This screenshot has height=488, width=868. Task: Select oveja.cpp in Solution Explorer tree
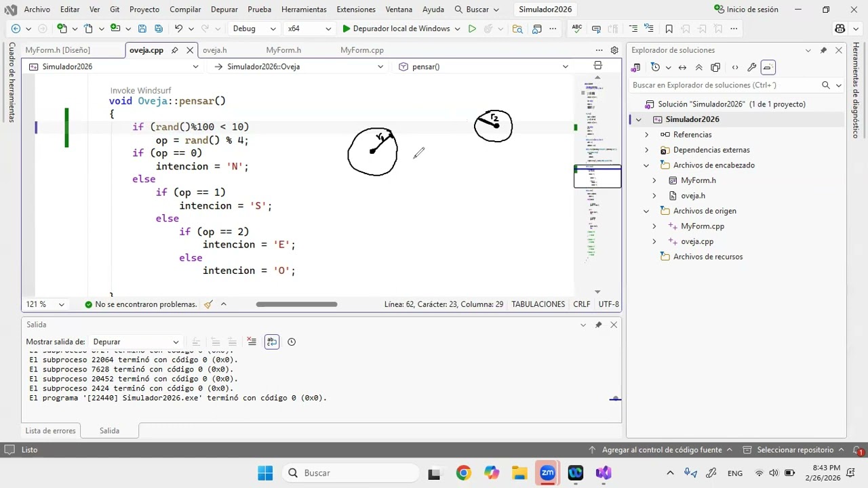pos(697,241)
